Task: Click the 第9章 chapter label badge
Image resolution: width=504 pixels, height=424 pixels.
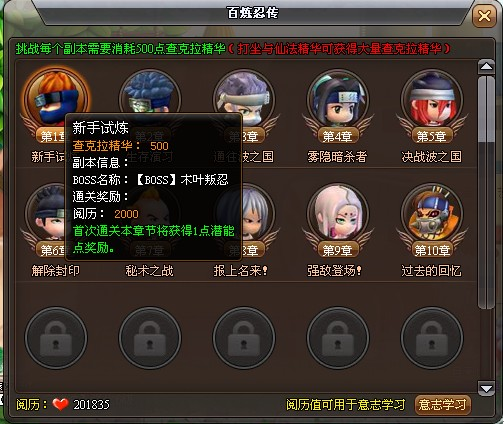Action: coord(337,250)
